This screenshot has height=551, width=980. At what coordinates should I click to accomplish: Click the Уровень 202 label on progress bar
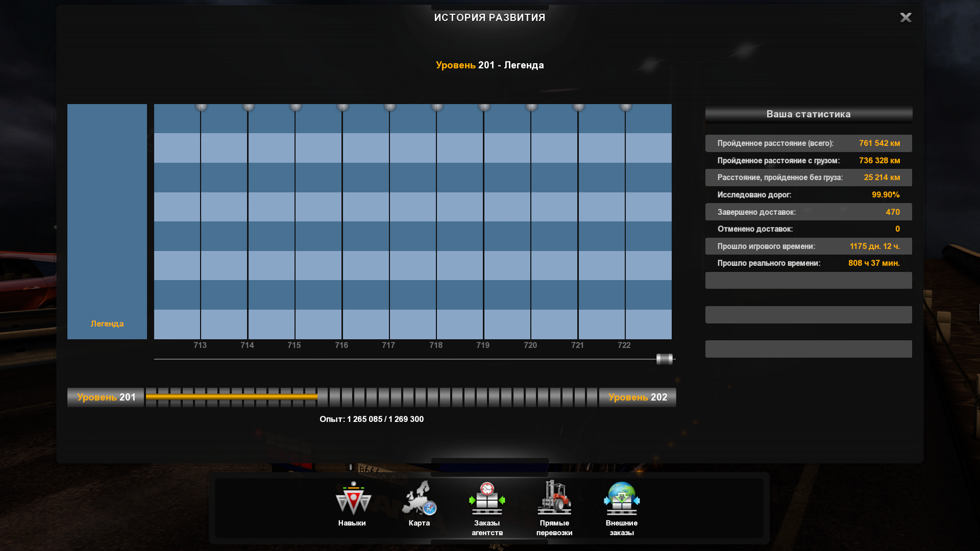(638, 397)
